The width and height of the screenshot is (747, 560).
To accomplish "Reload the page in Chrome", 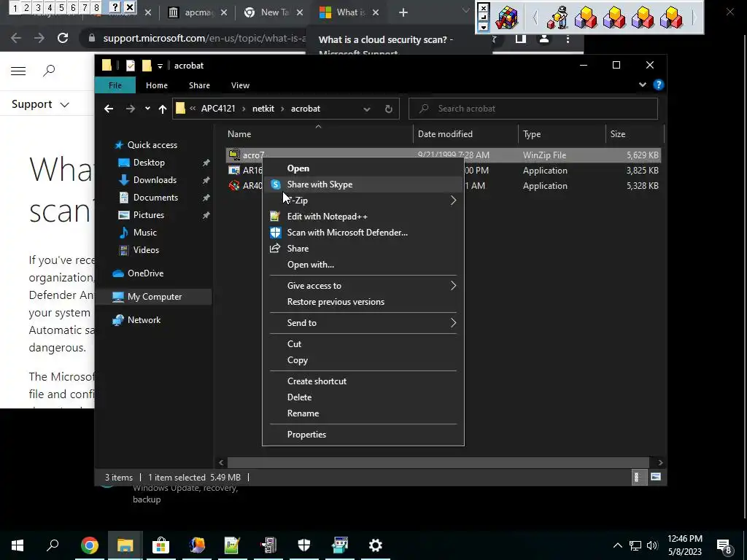I will point(63,38).
